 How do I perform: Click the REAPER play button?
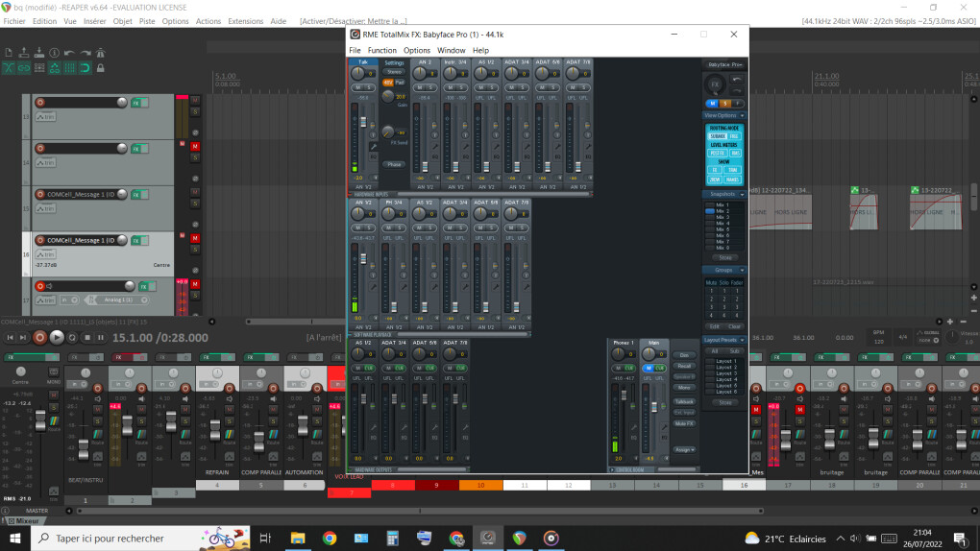point(57,337)
